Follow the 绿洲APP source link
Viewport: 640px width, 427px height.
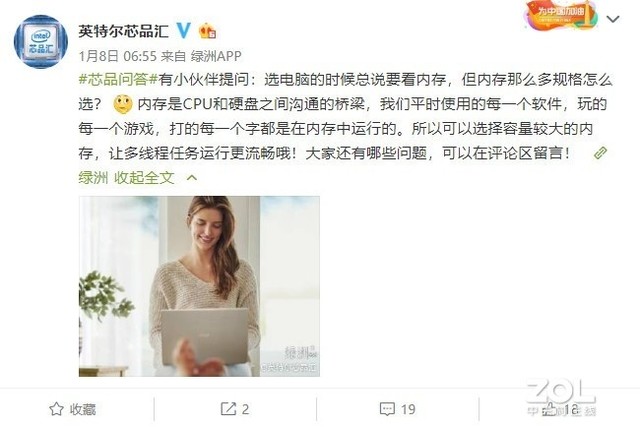pos(216,56)
